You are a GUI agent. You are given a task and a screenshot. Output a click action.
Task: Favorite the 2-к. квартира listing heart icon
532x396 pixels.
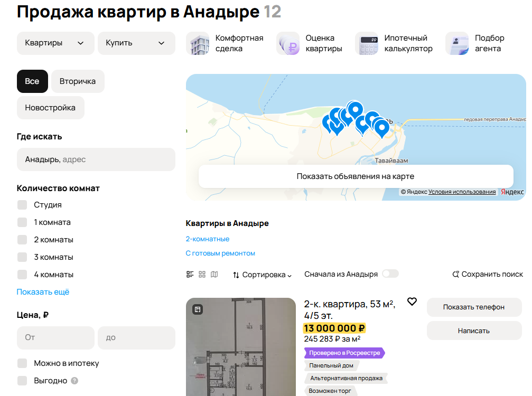[412, 302]
